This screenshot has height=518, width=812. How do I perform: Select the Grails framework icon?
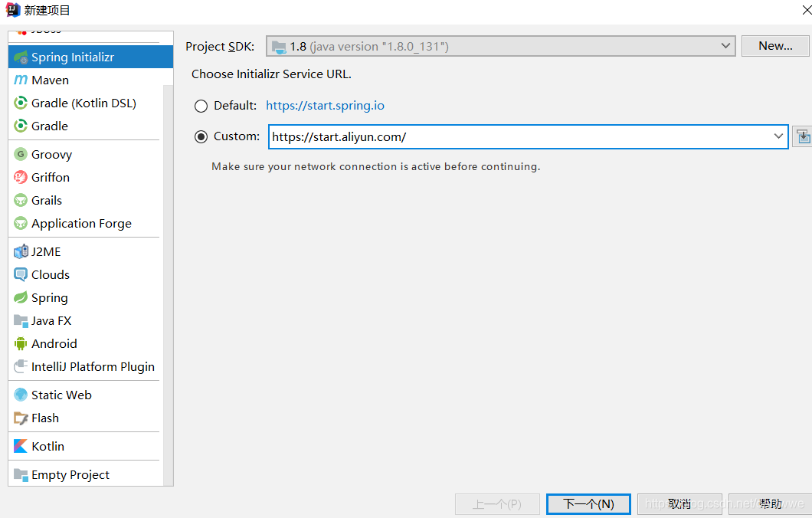click(x=46, y=200)
